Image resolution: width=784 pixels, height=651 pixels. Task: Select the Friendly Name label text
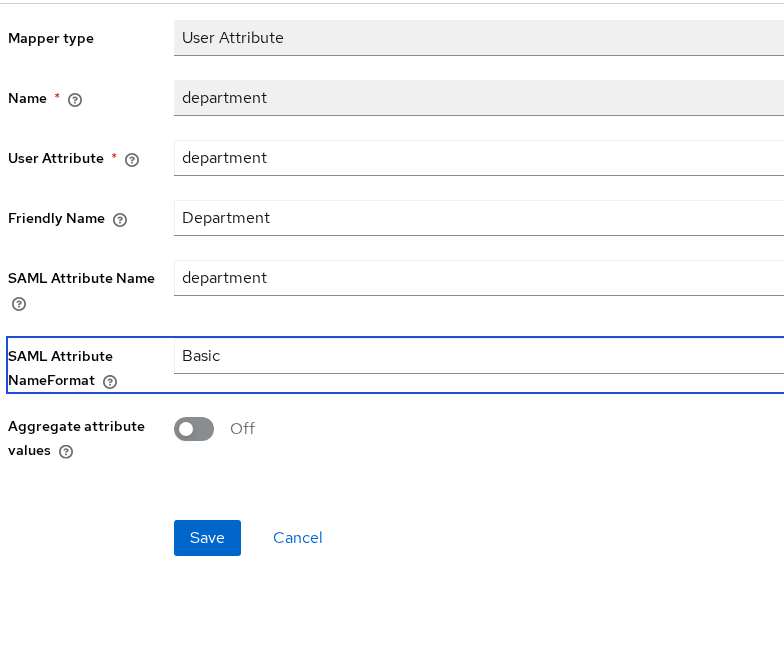[x=56, y=218]
